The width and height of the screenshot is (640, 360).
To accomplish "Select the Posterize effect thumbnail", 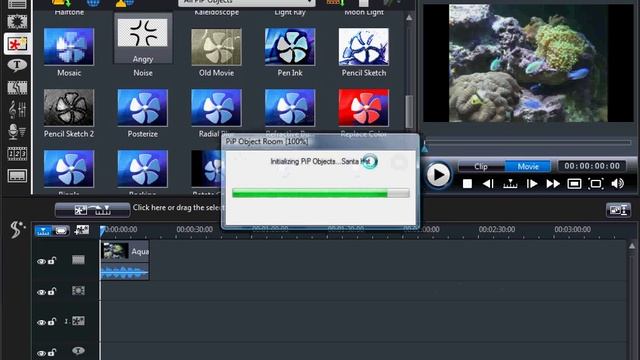I will 142,108.
